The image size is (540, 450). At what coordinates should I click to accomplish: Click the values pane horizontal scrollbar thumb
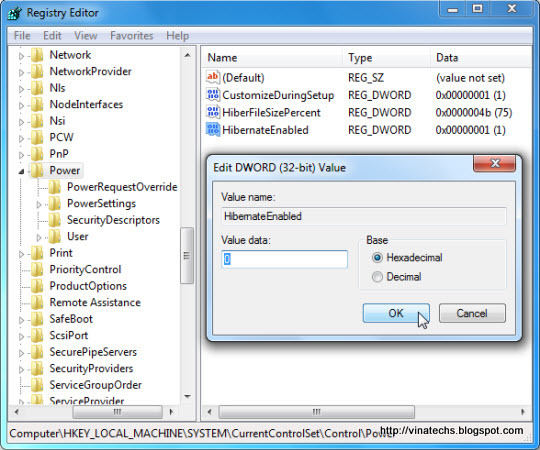pos(316,412)
